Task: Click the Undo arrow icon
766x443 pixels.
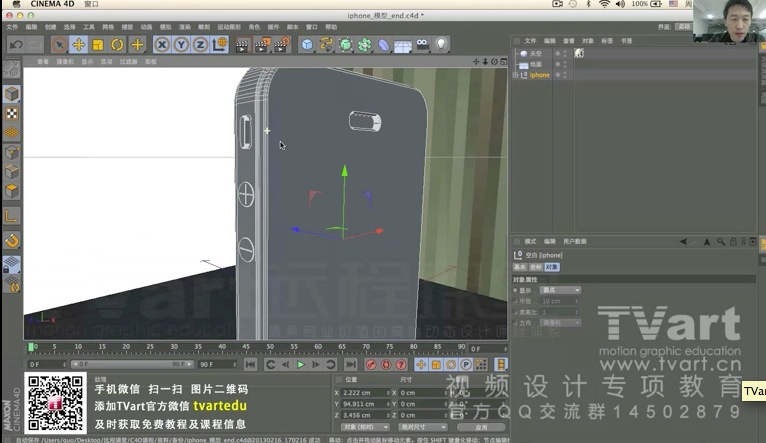Action: click(x=16, y=44)
